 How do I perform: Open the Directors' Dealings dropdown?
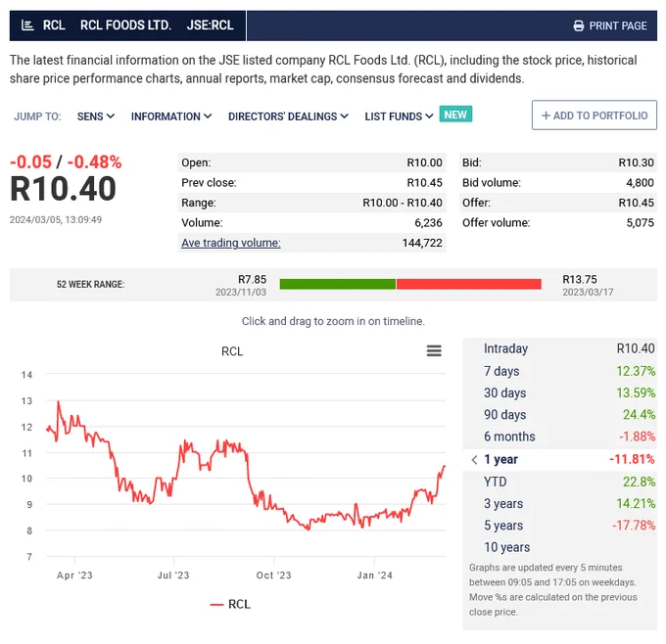tap(288, 116)
